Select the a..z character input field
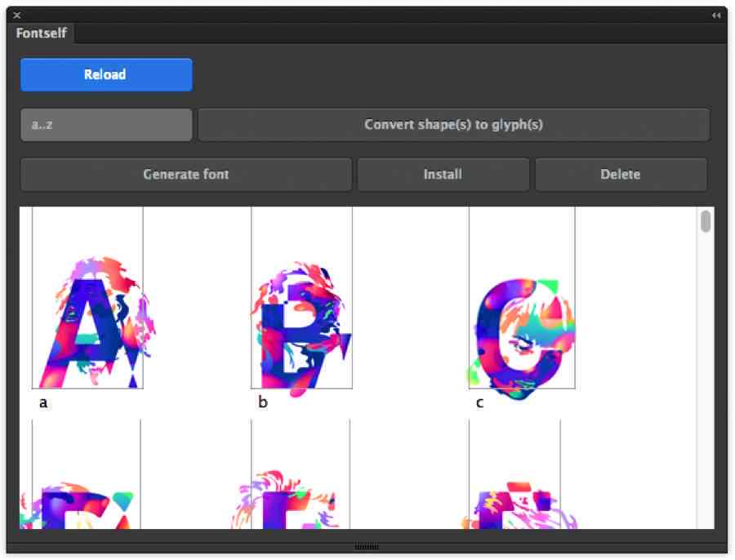 coord(106,125)
